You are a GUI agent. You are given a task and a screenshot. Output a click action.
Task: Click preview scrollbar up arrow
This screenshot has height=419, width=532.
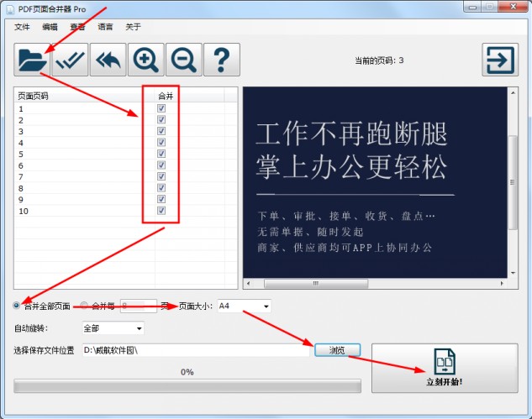click(x=513, y=92)
